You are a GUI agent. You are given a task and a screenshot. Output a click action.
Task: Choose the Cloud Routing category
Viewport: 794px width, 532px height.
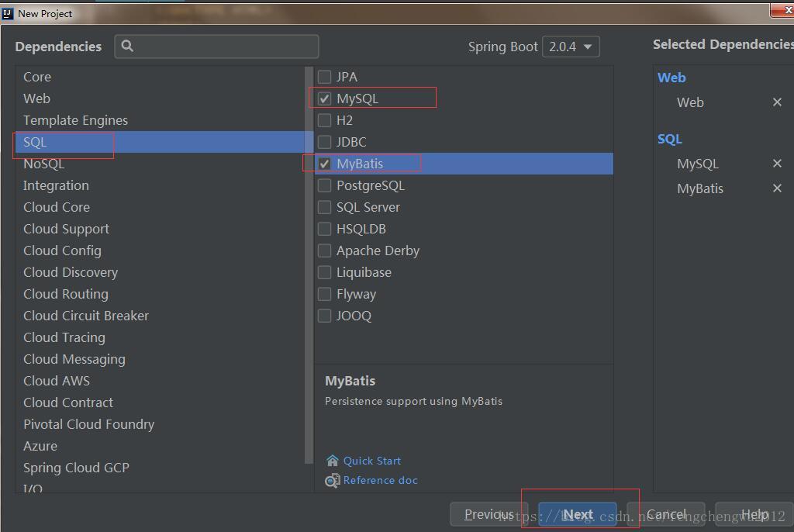point(160,295)
